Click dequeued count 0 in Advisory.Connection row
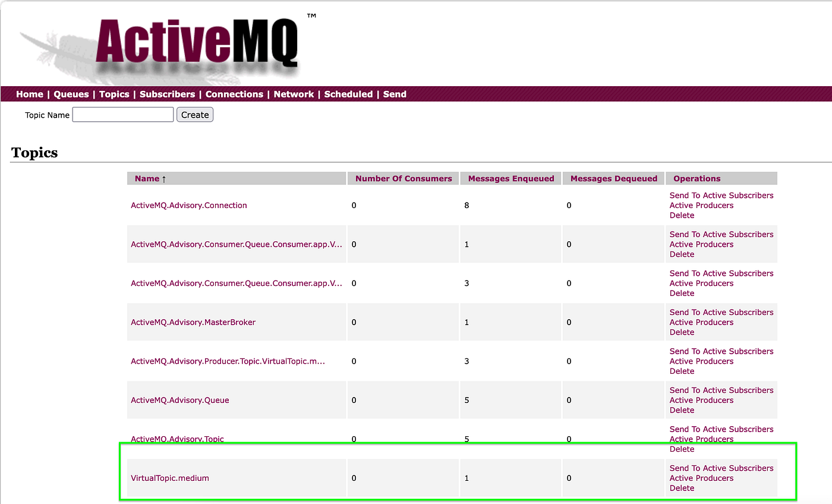The width and height of the screenshot is (832, 504). [x=569, y=205]
